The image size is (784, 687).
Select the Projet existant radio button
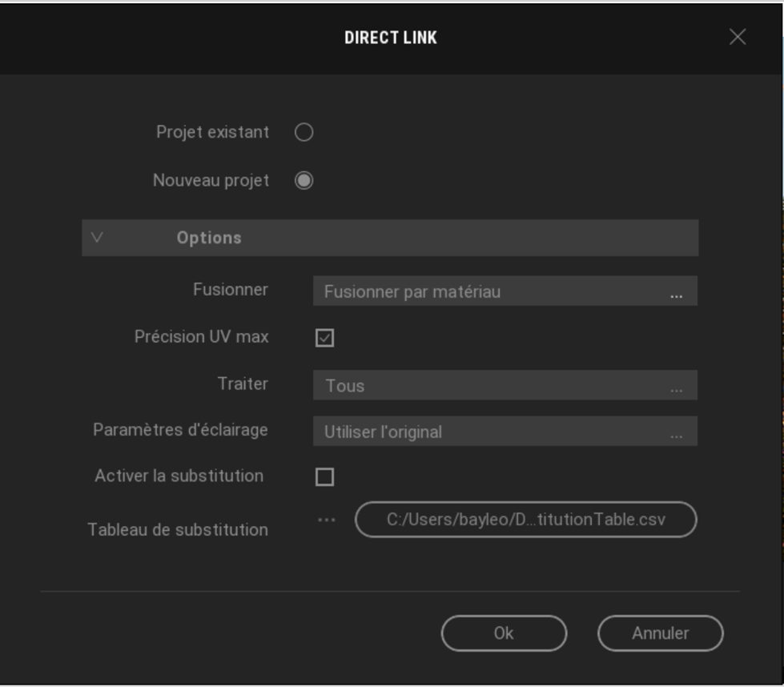(x=304, y=132)
